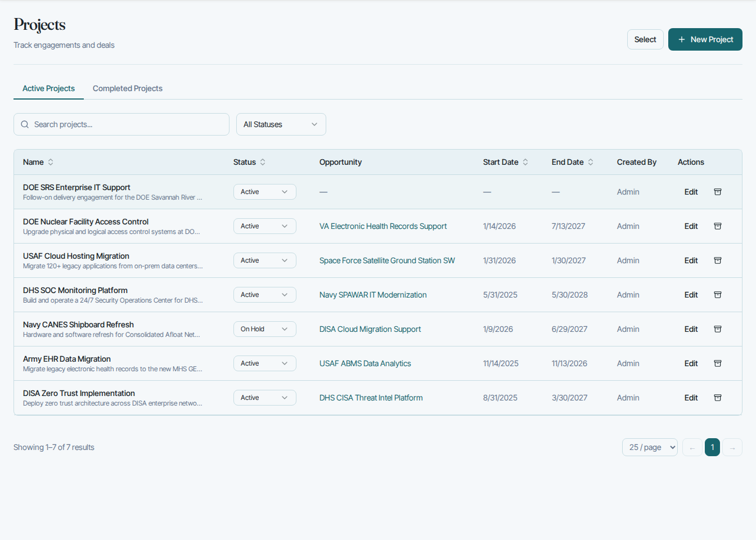Click the search magnifier icon

[25, 124]
